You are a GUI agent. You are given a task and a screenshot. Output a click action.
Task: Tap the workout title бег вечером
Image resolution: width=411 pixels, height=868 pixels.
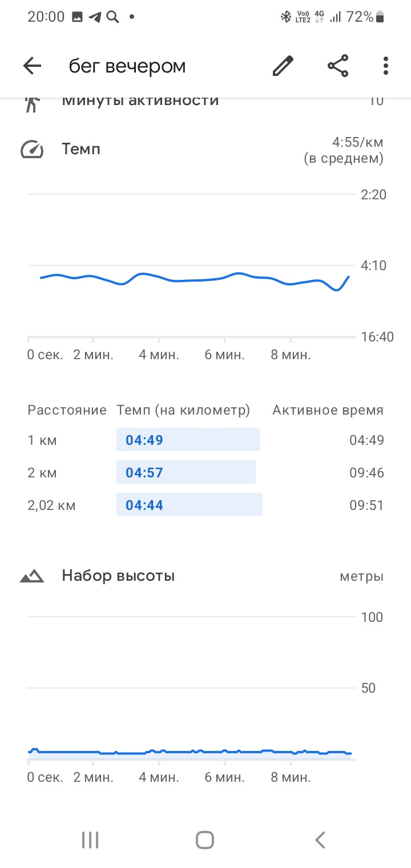127,66
